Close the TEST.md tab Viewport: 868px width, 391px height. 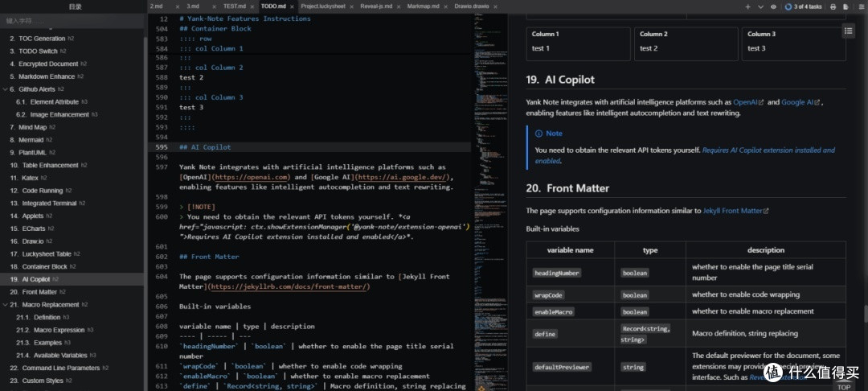(253, 6)
